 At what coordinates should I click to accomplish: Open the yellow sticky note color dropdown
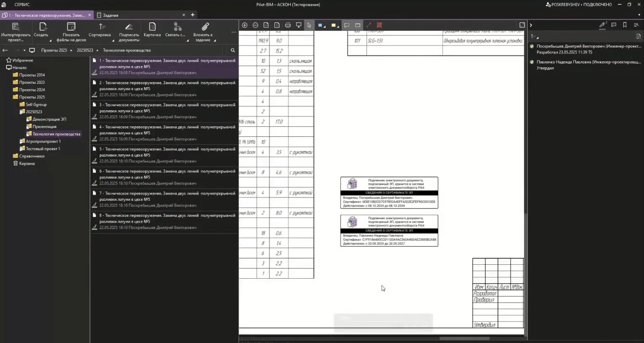(338, 27)
